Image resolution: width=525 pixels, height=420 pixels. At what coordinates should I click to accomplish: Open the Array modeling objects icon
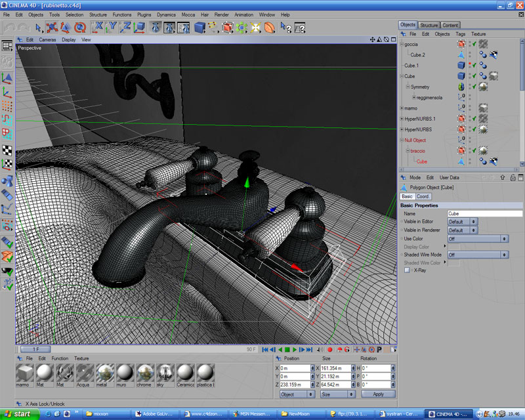(x=241, y=28)
